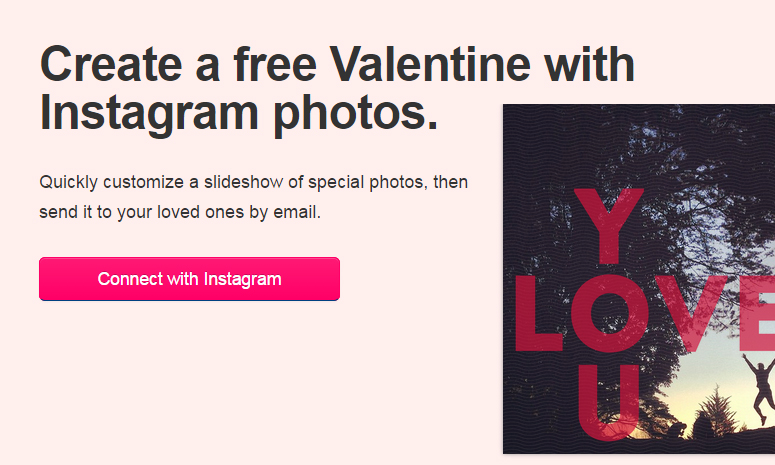Click the word Valentine in the headline

coord(430,64)
